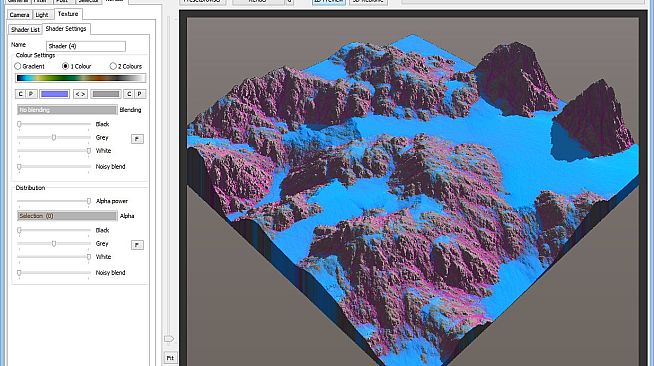Swap colours with the <> button
The image size is (654, 366).
click(x=80, y=94)
